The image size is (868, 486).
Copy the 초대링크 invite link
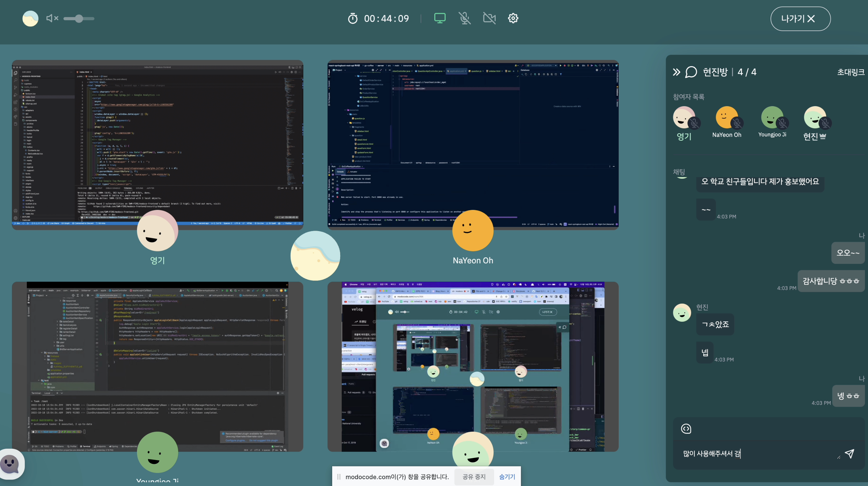pyautogui.click(x=851, y=72)
